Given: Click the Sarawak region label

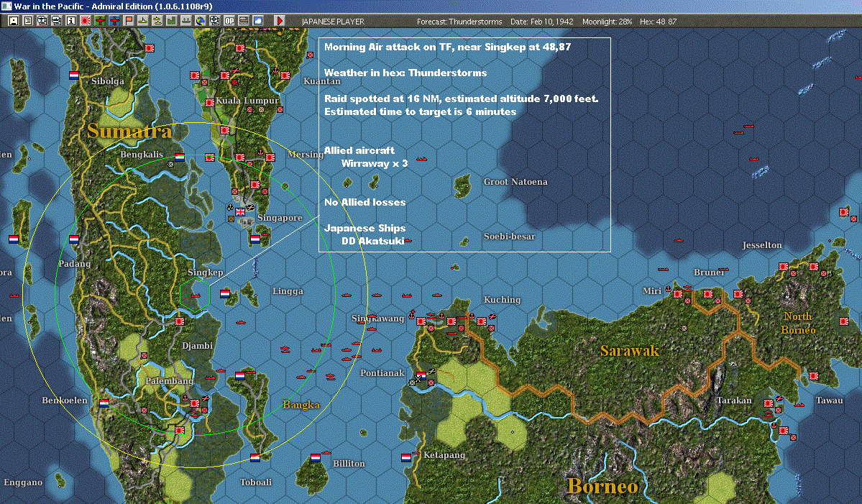Looking at the screenshot, I should click(x=629, y=351).
